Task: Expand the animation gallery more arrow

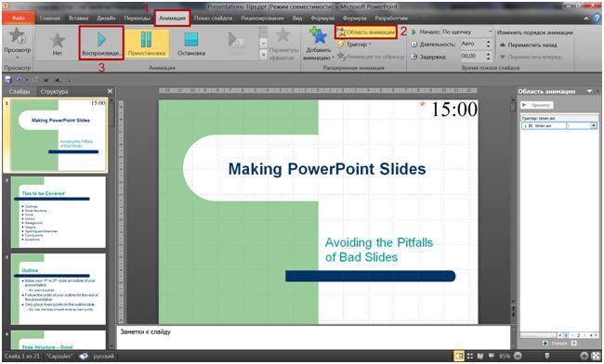Action: pyautogui.click(x=264, y=55)
